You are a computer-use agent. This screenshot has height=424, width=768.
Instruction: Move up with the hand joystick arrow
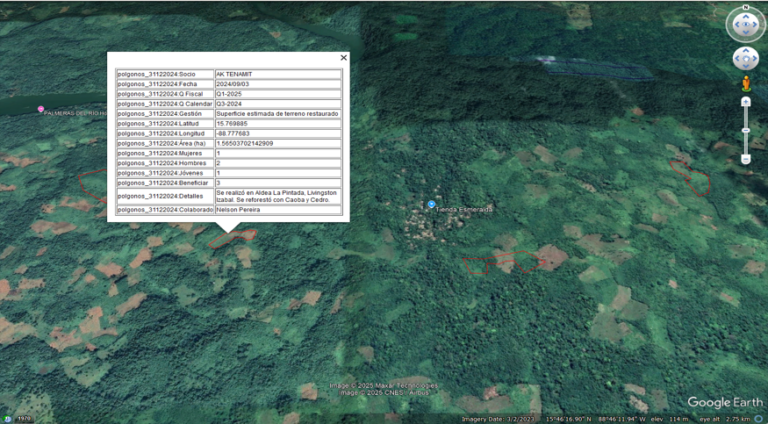746,50
